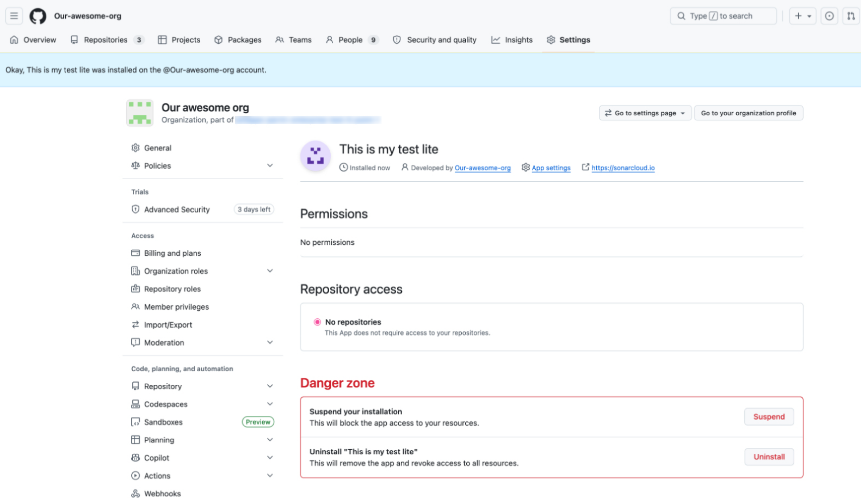Click the Sandboxes icon
Image resolution: width=861 pixels, height=504 pixels.
[x=135, y=422]
